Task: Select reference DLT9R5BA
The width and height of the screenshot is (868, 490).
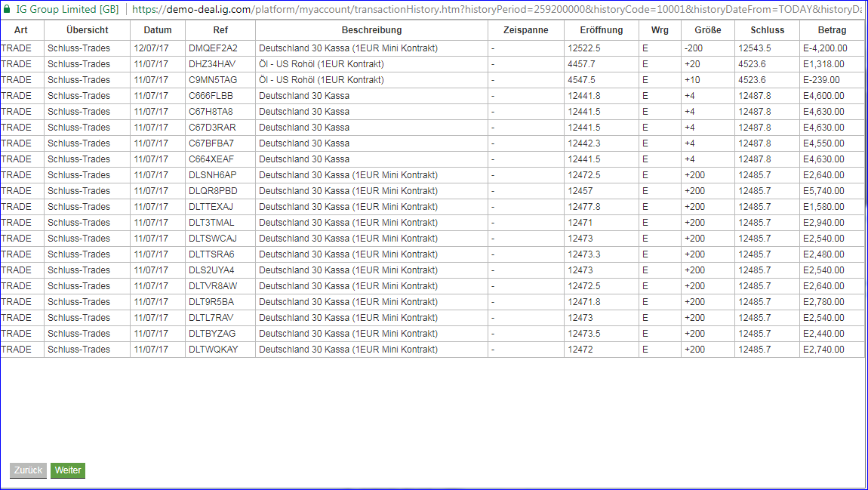Action: [x=211, y=302]
